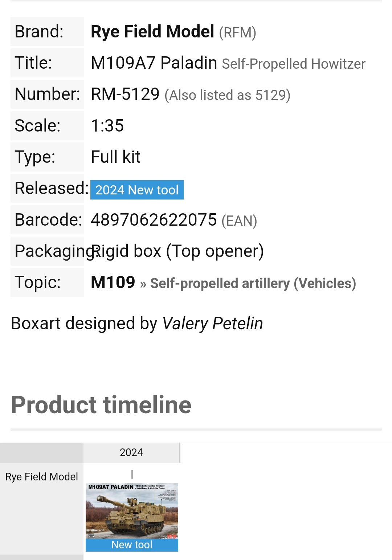Image resolution: width=392 pixels, height=560 pixels.
Task: Click the timeline tick mark above the boxart
Action: tap(132, 474)
